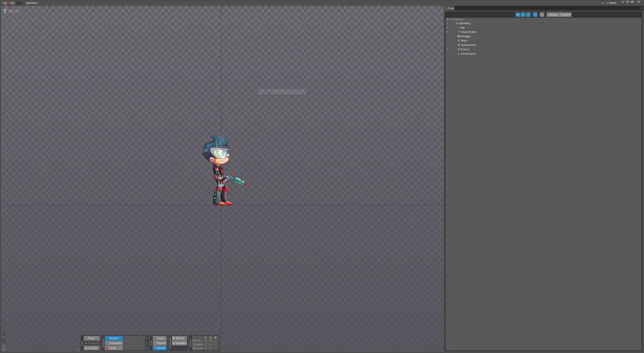Click the Rotate value field
The image size is (644, 353).
coord(134,338)
